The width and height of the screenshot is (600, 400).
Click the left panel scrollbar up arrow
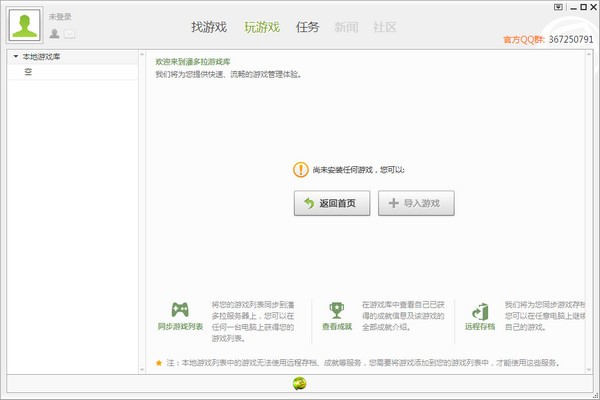(142, 55)
